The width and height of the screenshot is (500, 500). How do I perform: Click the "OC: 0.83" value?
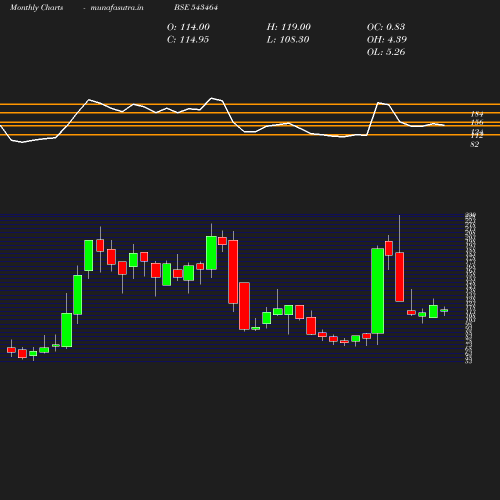click(x=386, y=27)
